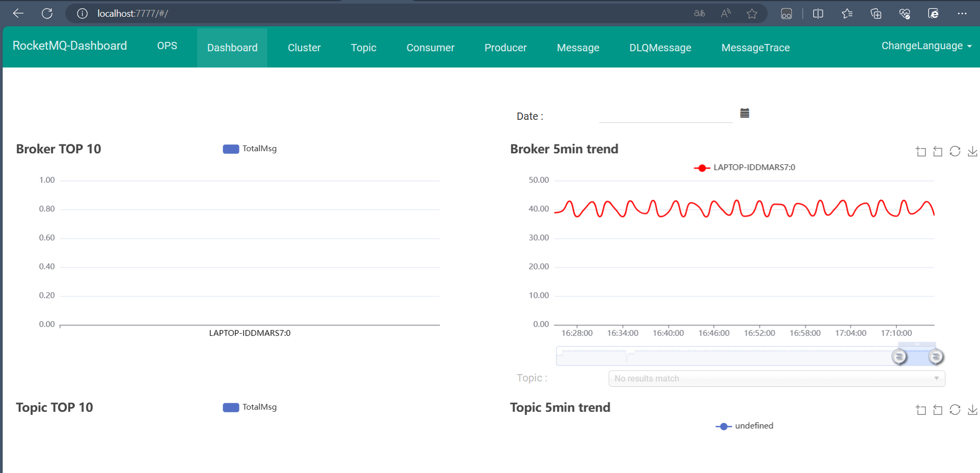The height and width of the screenshot is (473, 980).
Task: Start Read aloud from the address bar
Action: coord(726,14)
